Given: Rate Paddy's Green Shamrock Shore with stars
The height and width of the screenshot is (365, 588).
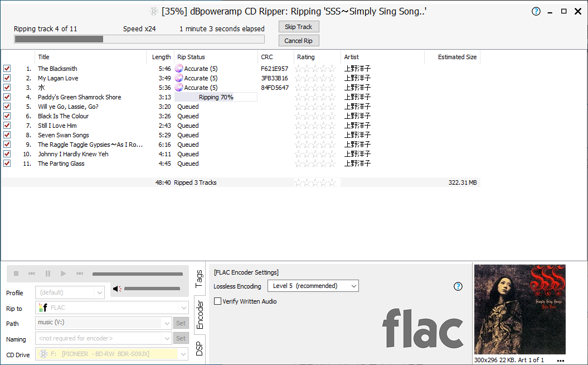Looking at the screenshot, I should (x=315, y=97).
